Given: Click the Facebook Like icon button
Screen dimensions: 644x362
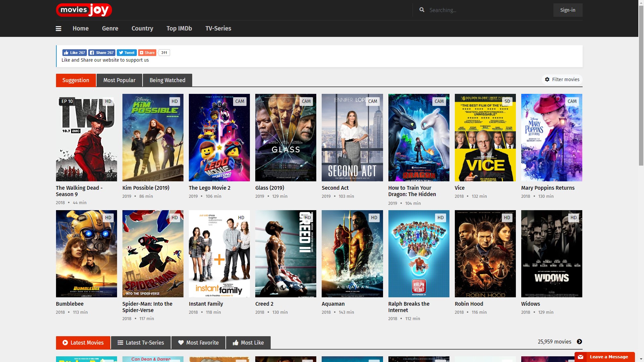Looking at the screenshot, I should [74, 52].
